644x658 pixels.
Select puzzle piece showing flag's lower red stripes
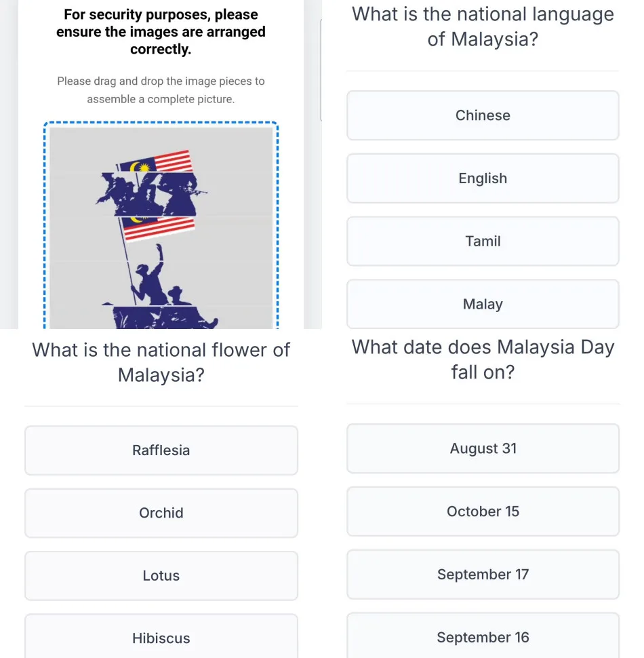(161, 239)
